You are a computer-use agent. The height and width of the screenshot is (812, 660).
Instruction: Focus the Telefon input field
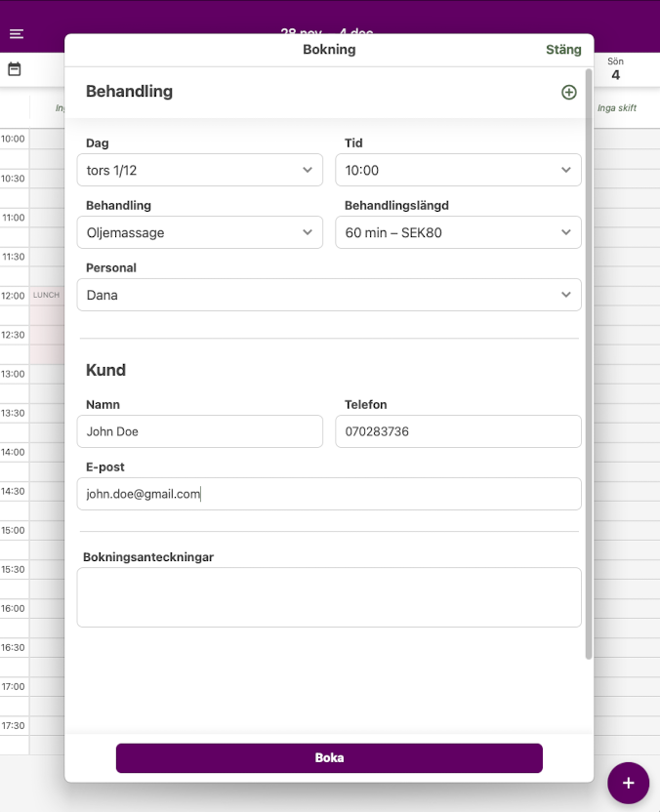point(458,431)
